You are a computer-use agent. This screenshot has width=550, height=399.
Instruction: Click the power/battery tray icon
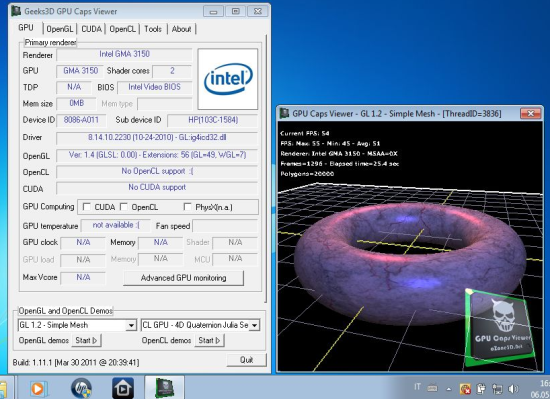481,388
